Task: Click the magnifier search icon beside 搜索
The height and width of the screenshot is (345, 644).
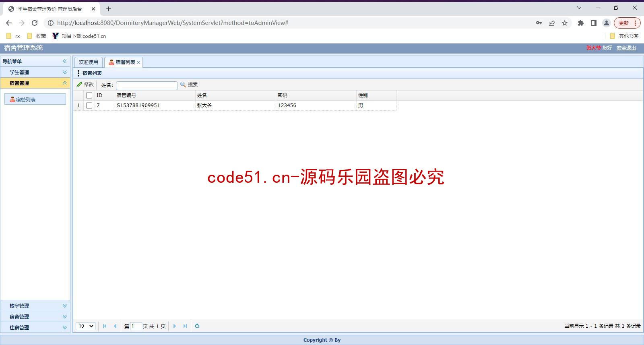Action: tap(183, 85)
